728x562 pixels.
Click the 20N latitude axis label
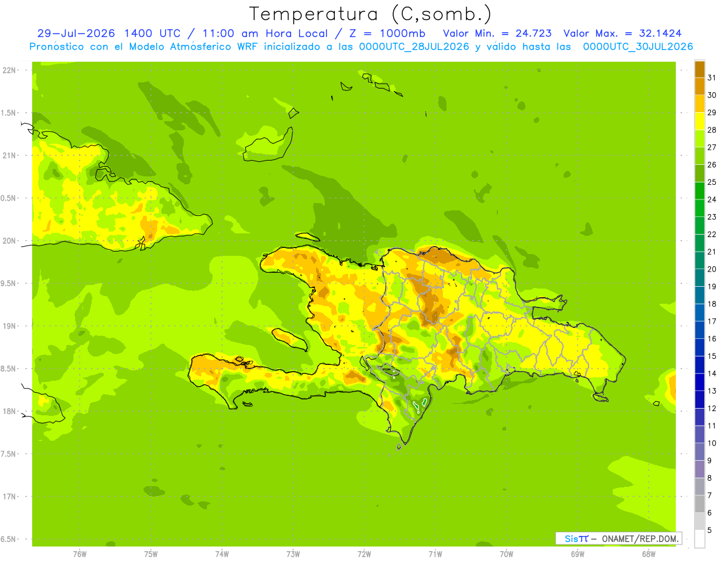coord(8,241)
